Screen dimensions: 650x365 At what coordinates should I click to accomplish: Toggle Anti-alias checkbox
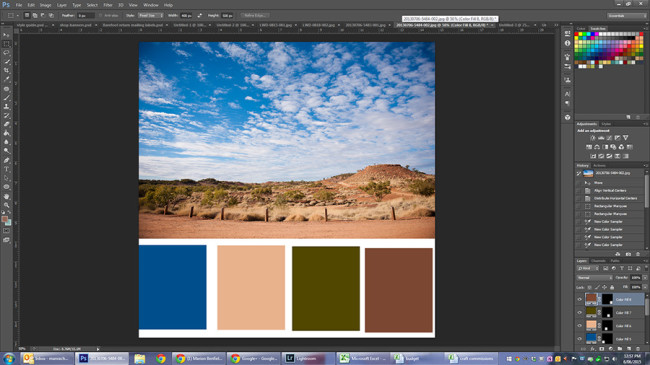pyautogui.click(x=101, y=15)
